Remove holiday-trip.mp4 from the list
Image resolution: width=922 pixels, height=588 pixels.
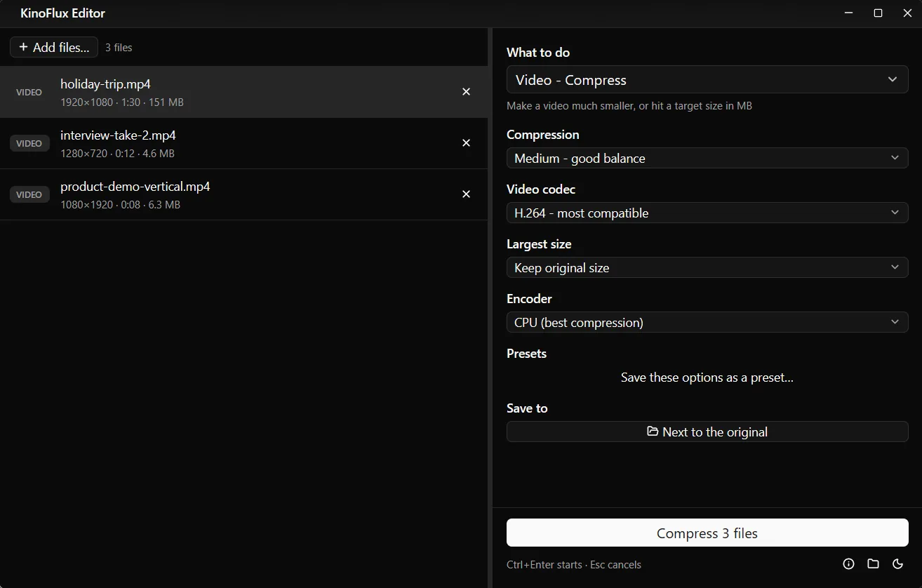[x=466, y=92]
